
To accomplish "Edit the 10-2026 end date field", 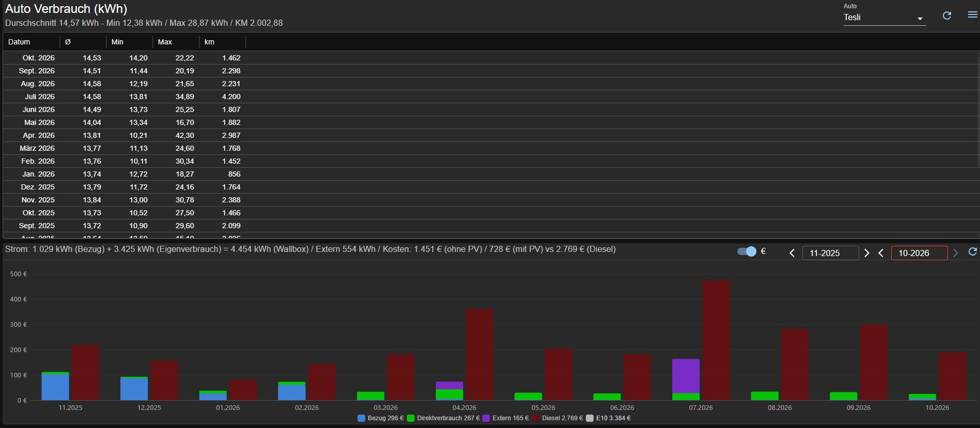I will pos(919,253).
